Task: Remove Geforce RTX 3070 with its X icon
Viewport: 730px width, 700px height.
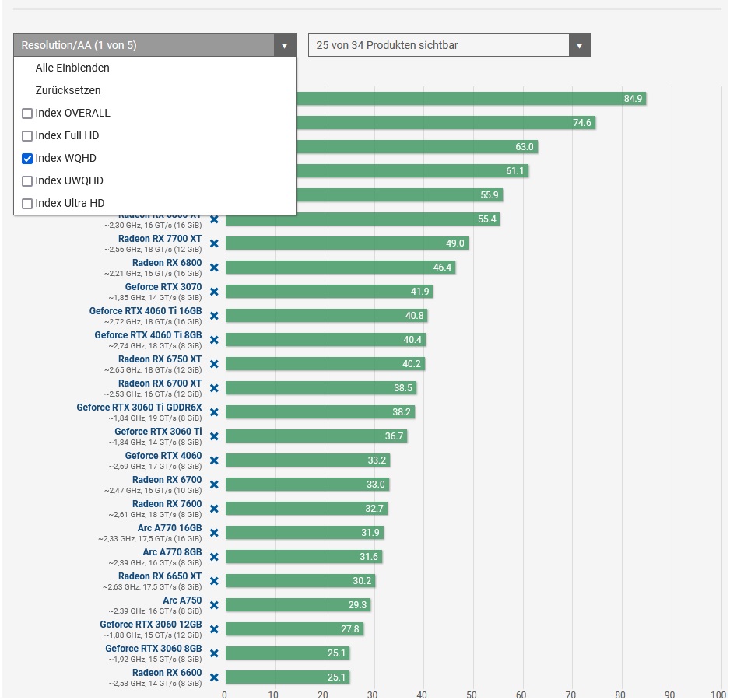Action: [x=214, y=292]
